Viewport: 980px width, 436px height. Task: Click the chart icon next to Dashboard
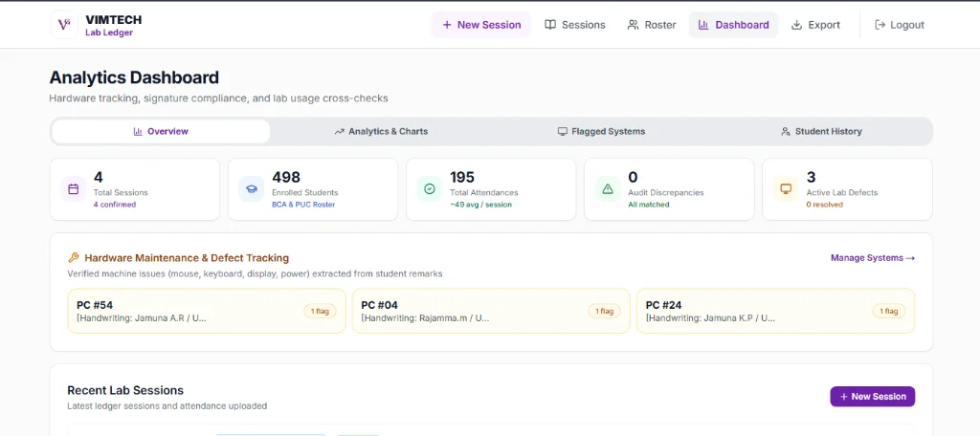pyautogui.click(x=703, y=25)
